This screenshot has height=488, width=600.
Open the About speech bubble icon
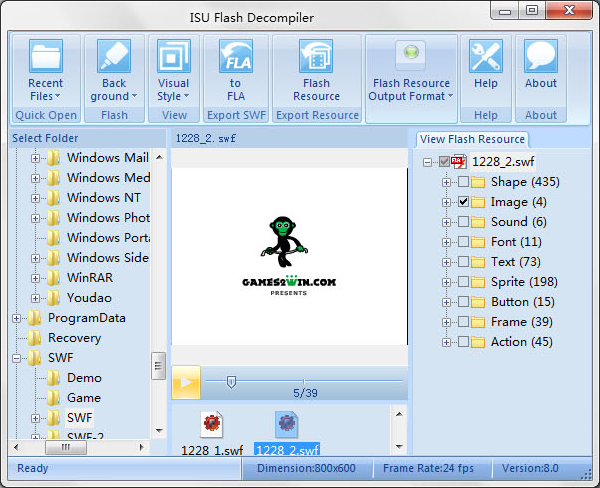click(541, 57)
